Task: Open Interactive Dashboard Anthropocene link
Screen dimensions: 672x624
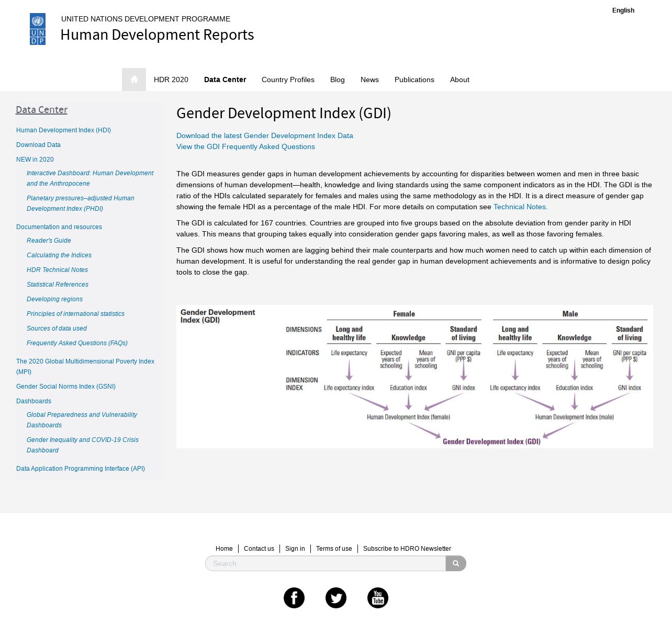Action: [x=90, y=178]
